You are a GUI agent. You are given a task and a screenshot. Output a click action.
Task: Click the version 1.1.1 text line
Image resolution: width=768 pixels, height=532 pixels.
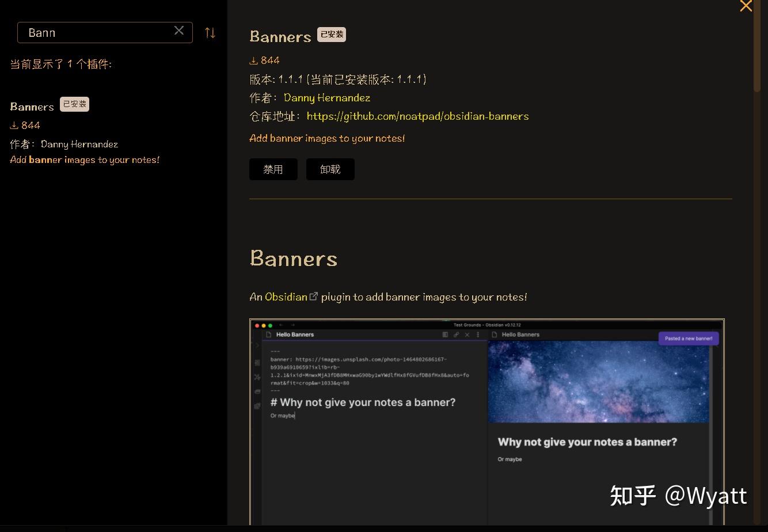coord(337,79)
